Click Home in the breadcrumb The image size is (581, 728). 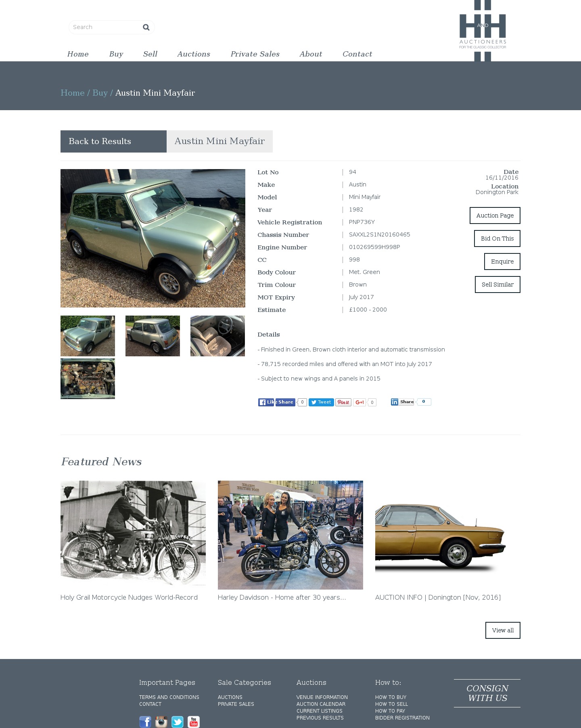pos(73,93)
